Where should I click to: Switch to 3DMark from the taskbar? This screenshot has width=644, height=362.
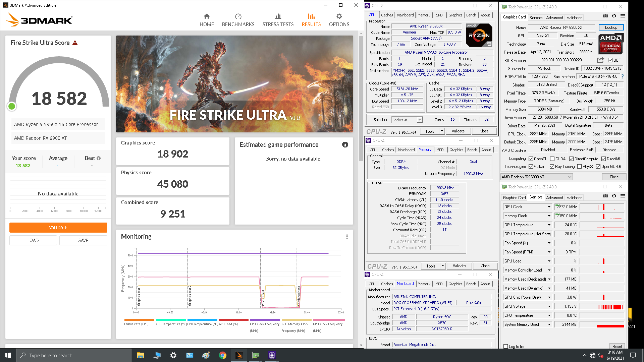239,355
